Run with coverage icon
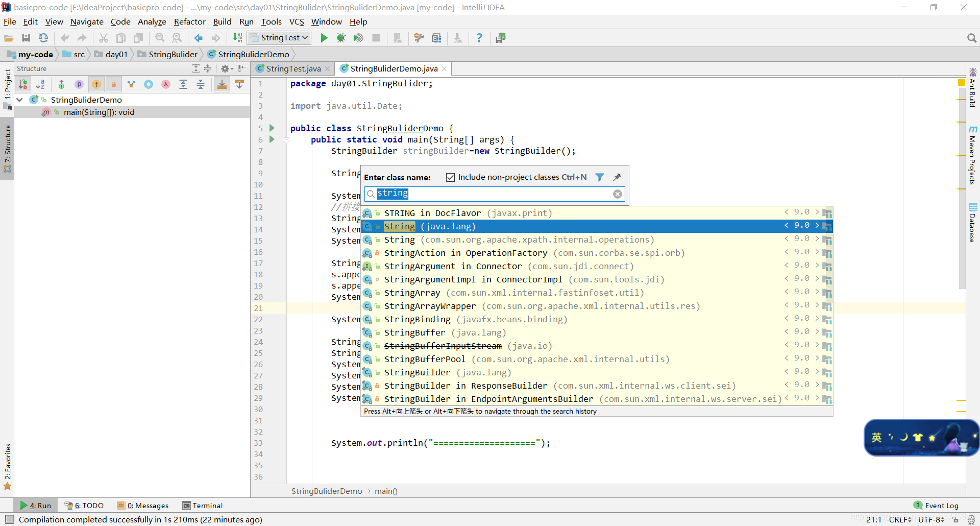 359,38
